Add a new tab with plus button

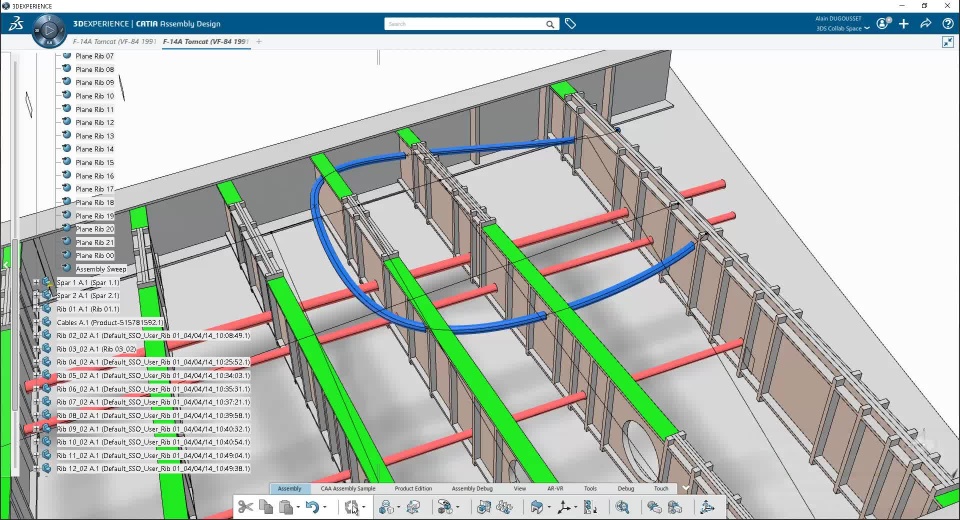259,42
